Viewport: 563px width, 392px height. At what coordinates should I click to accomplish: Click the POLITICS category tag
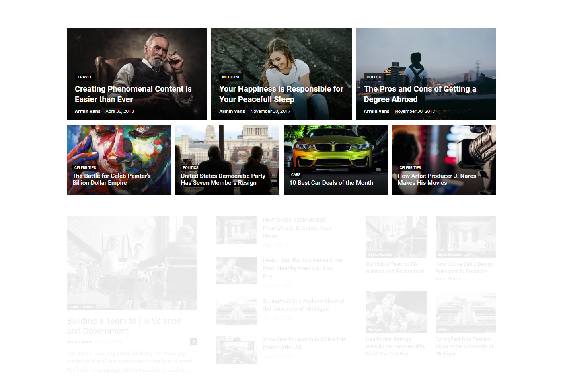click(x=190, y=168)
